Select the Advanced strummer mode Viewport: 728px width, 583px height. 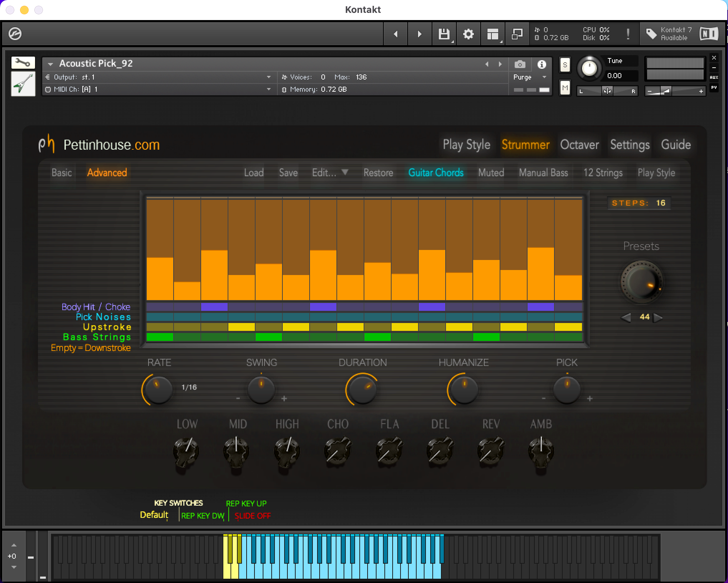tap(107, 173)
